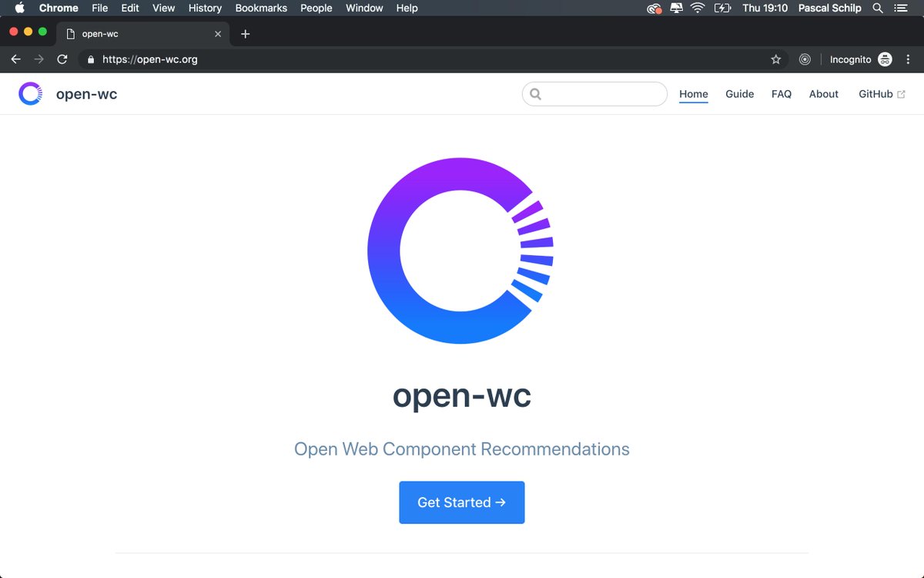This screenshot has width=924, height=578.
Task: Open the Chrome application menu
Action: (59, 8)
